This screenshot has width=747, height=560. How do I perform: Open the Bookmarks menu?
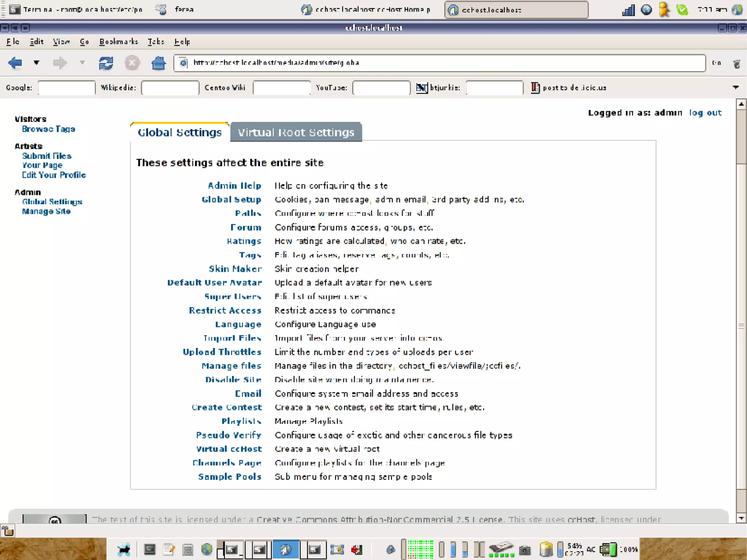pos(119,42)
